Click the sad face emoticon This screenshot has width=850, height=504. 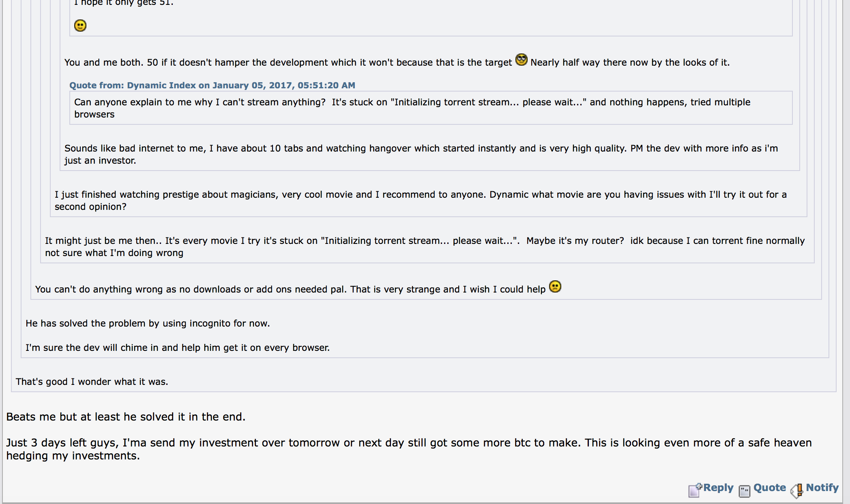555,286
